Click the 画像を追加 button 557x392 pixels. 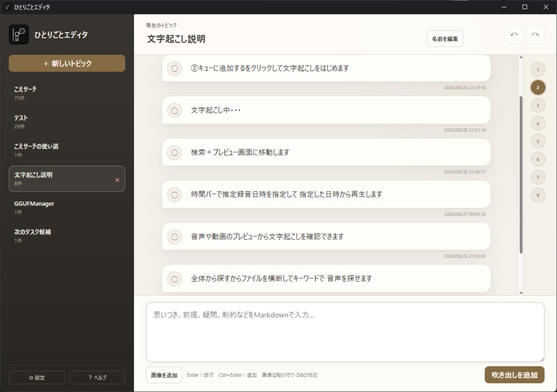click(164, 375)
